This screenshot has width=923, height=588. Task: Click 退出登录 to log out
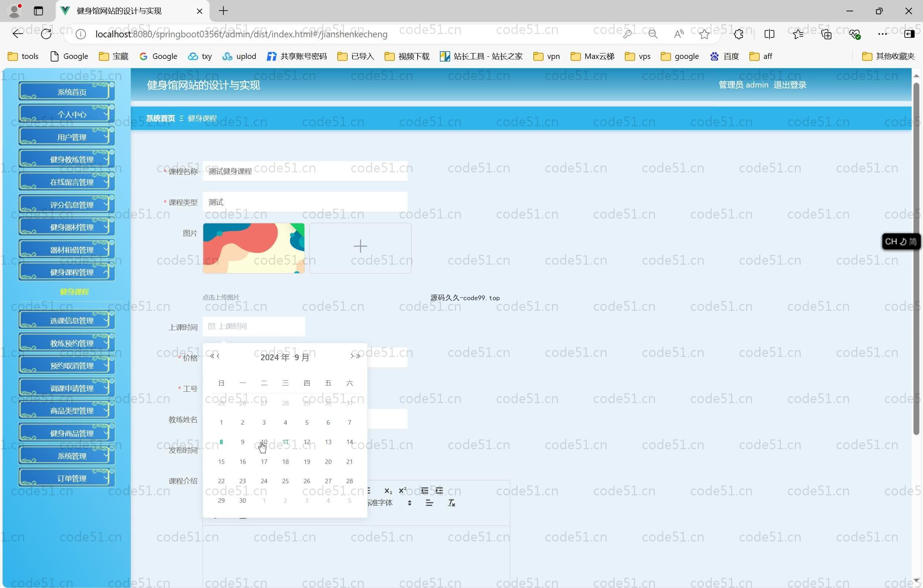tap(790, 85)
